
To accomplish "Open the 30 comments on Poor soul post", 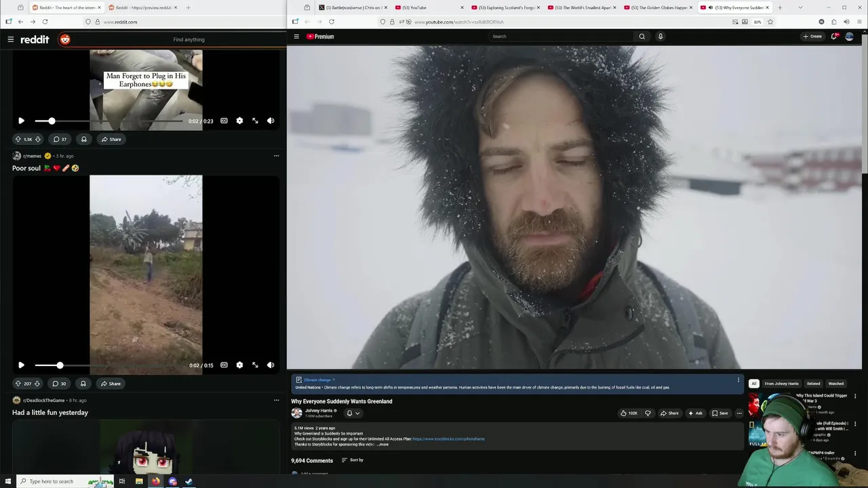I will pyautogui.click(x=60, y=384).
